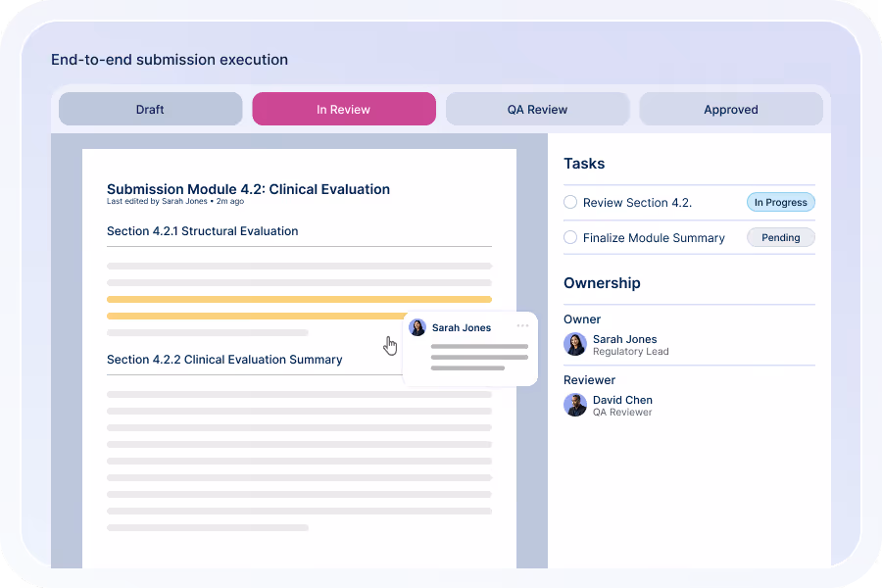Click the Ownership panel heading
The height and width of the screenshot is (588, 882).
tap(602, 283)
